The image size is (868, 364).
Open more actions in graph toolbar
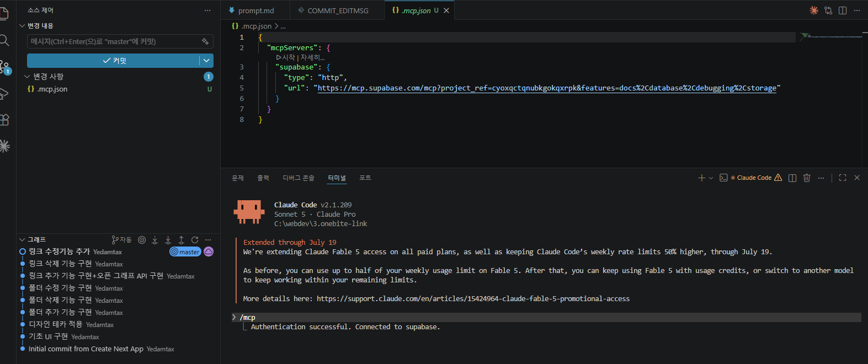[208, 240]
